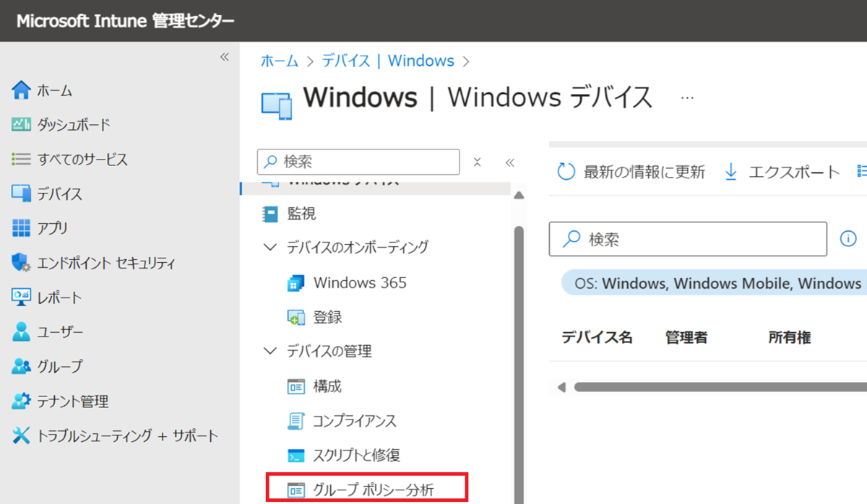
Task: Open エンドポイント セキュリティ
Action: click(x=94, y=263)
